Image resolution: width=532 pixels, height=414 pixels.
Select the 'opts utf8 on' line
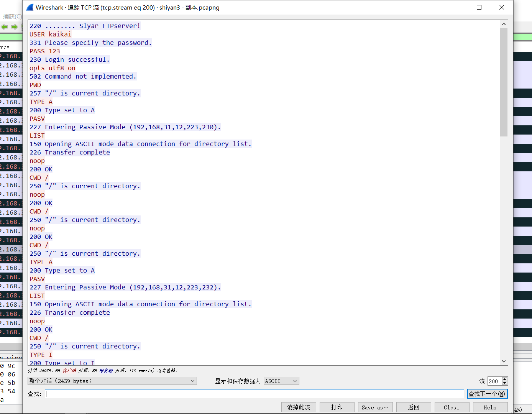(x=53, y=68)
